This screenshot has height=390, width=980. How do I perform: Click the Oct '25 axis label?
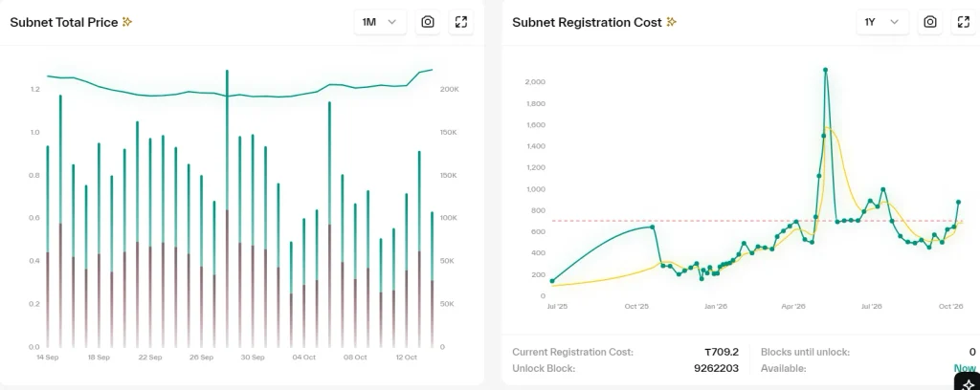point(636,307)
